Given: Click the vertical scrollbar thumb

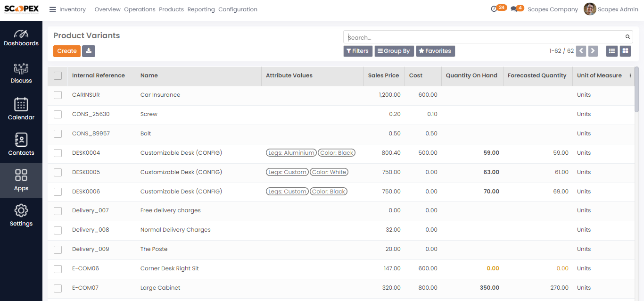Looking at the screenshot, I should (636, 90).
